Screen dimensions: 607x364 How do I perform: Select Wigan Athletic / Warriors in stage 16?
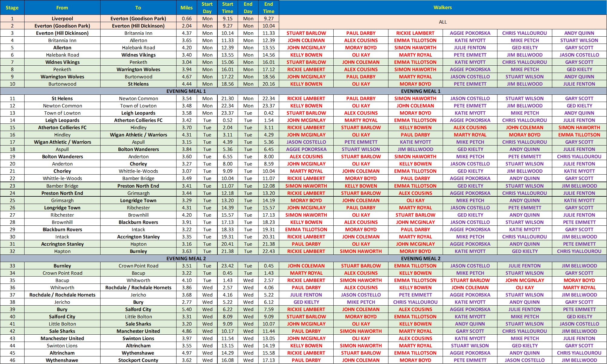coord(138,135)
